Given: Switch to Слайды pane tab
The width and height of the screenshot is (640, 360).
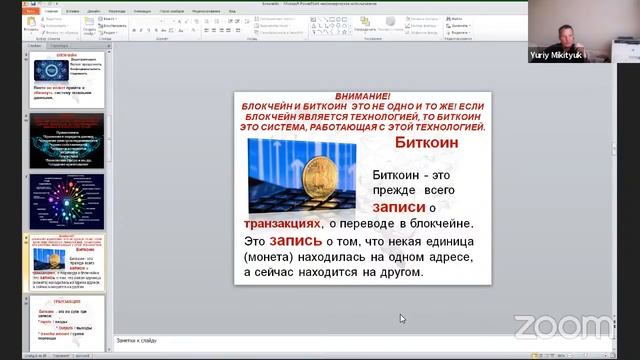Looking at the screenshot, I should click(35, 46).
